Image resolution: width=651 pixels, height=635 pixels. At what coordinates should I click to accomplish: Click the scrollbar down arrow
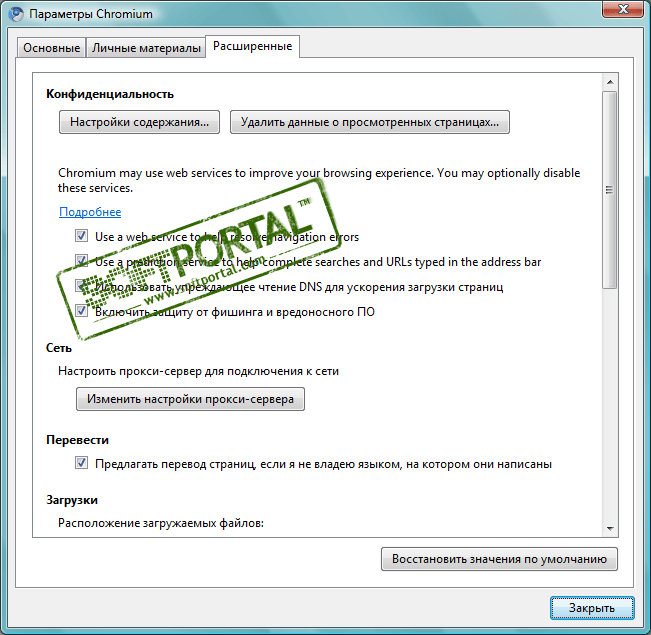(x=610, y=529)
